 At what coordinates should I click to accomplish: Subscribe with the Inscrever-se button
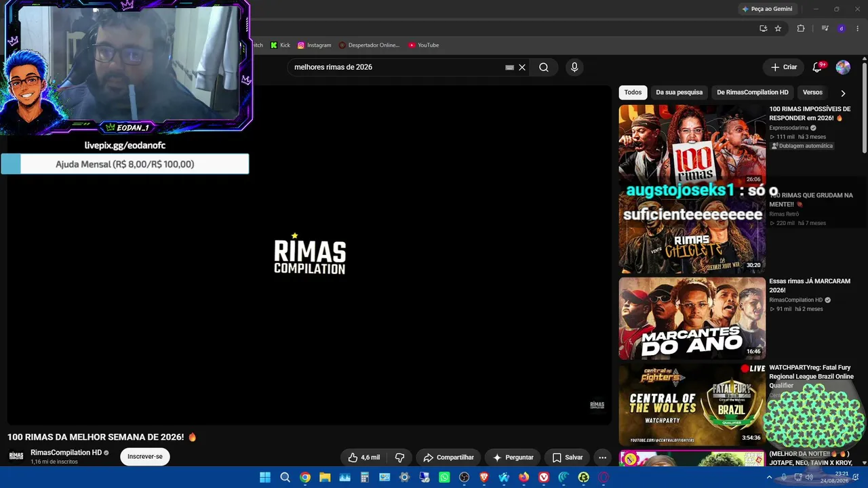(x=145, y=457)
